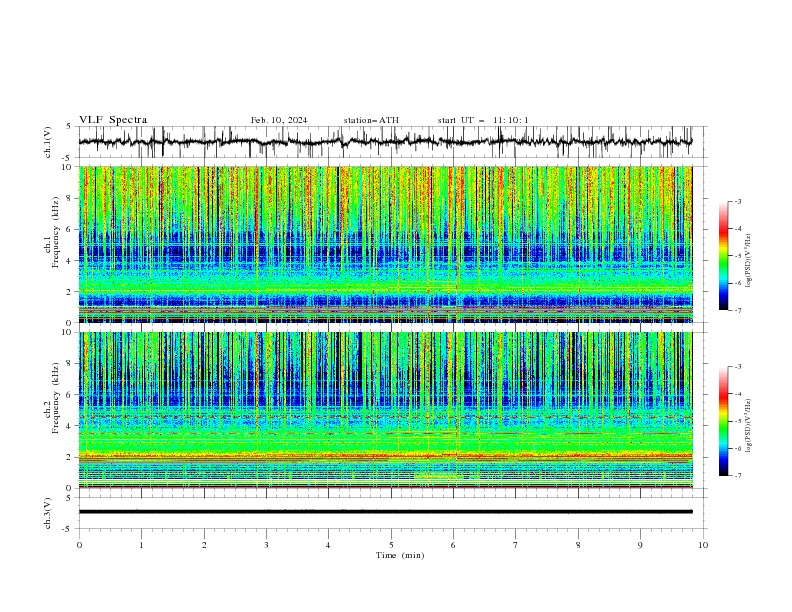The height and width of the screenshot is (612, 792).
Task: Click the flat ch.3 voltage trace
Action: [385, 512]
